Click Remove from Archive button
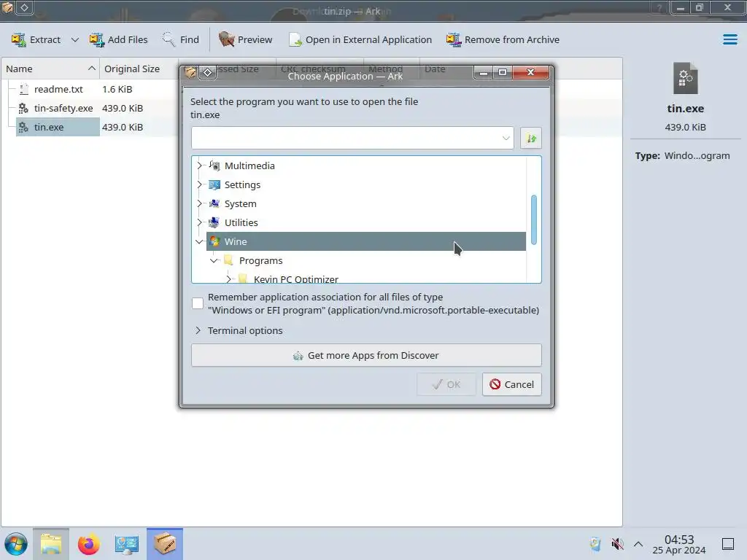747x560 pixels. (x=503, y=39)
